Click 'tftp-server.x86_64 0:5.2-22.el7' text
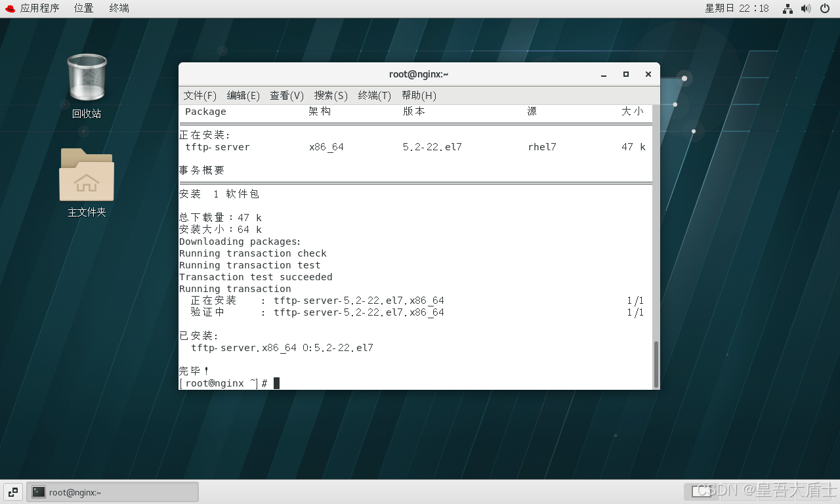This screenshot has width=840, height=504. point(282,348)
